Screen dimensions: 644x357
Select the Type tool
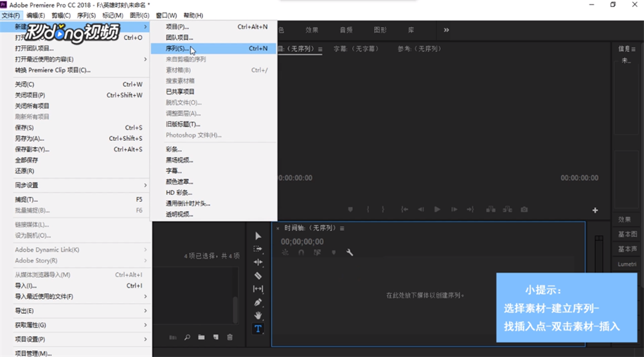(x=258, y=329)
